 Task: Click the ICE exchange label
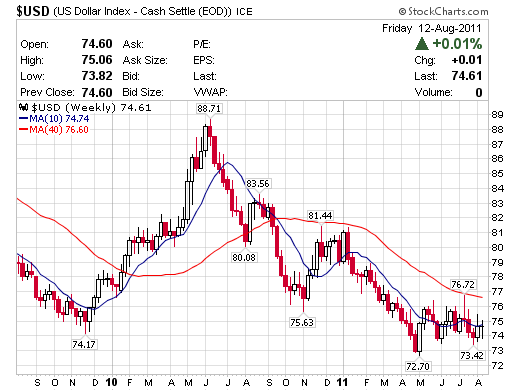[244, 12]
